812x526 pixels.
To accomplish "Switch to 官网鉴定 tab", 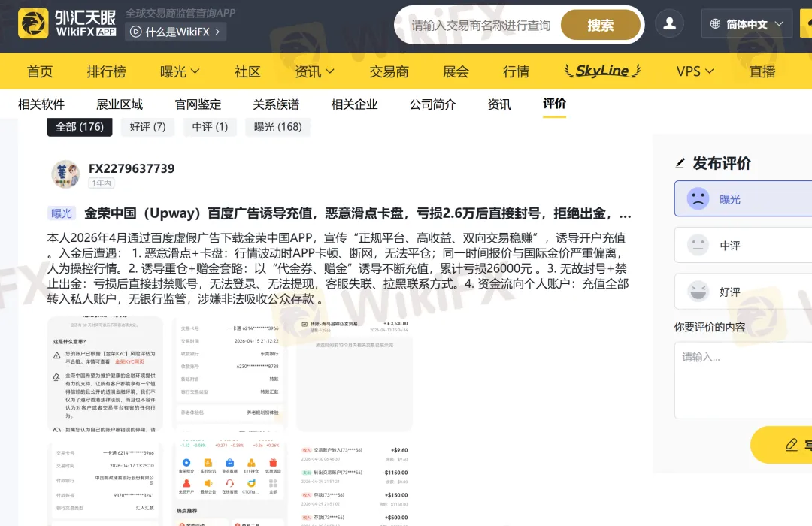I will pyautogui.click(x=198, y=104).
